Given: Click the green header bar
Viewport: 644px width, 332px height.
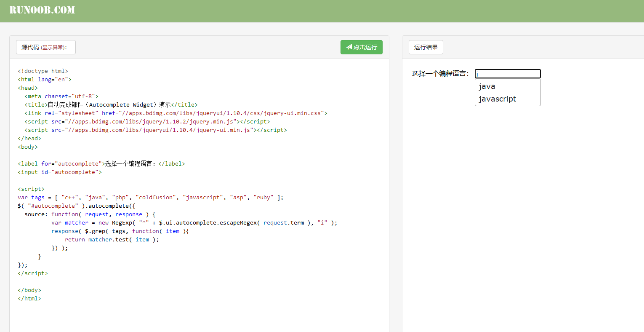Looking at the screenshot, I should point(295,11).
